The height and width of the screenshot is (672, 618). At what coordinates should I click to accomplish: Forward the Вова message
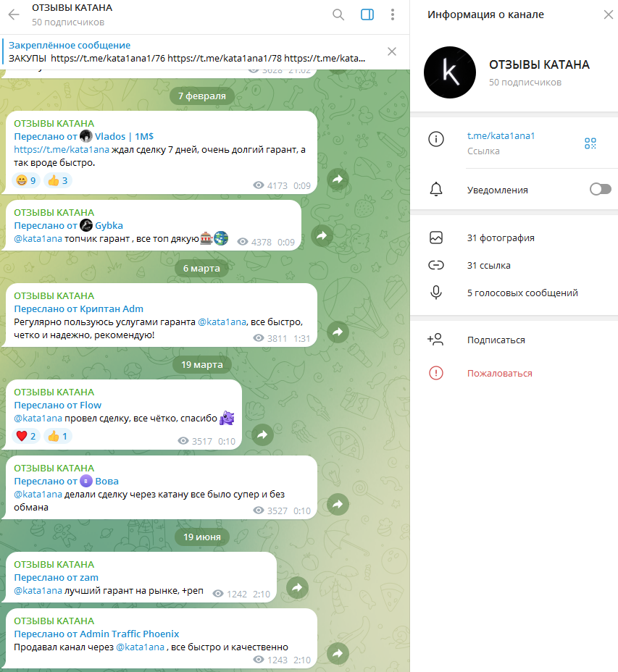pos(338,505)
